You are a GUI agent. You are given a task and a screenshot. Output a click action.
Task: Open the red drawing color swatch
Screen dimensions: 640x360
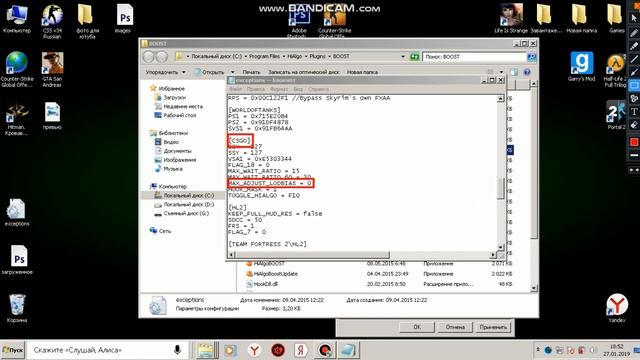point(634,142)
